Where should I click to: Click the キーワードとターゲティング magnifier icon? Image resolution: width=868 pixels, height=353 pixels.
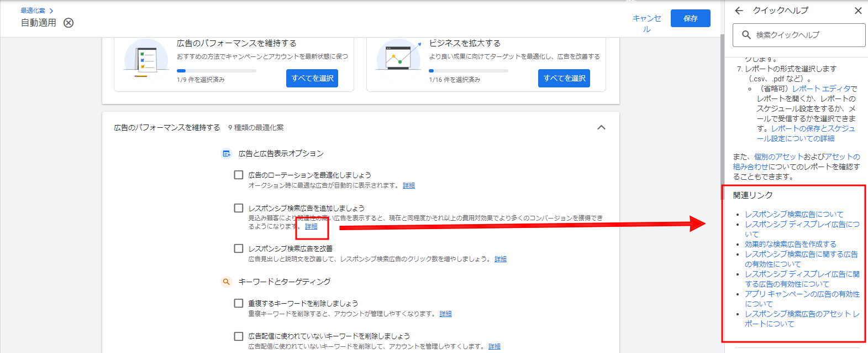tap(226, 282)
